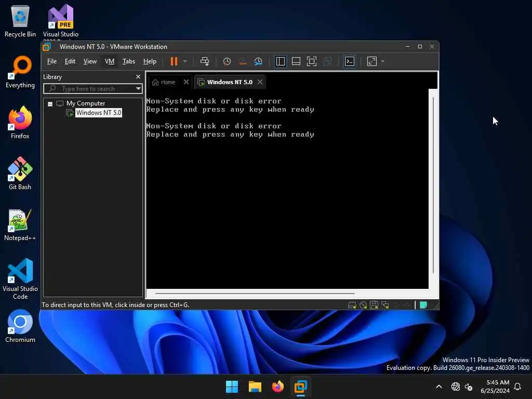Open the clock and date flyout

pyautogui.click(x=495, y=387)
